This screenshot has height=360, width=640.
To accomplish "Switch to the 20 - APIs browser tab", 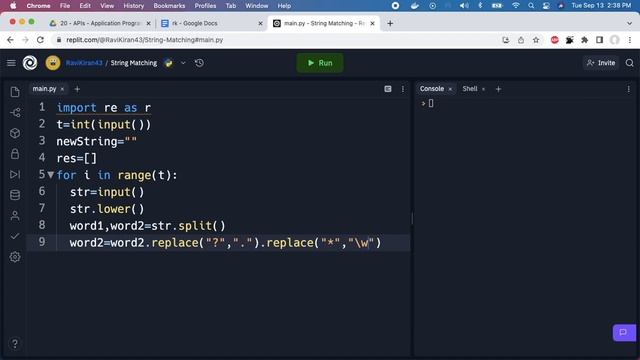I will point(100,23).
